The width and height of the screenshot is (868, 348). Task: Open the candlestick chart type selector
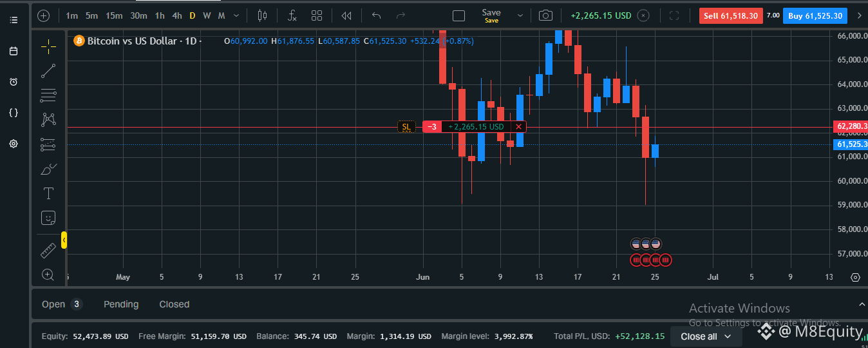tap(262, 15)
